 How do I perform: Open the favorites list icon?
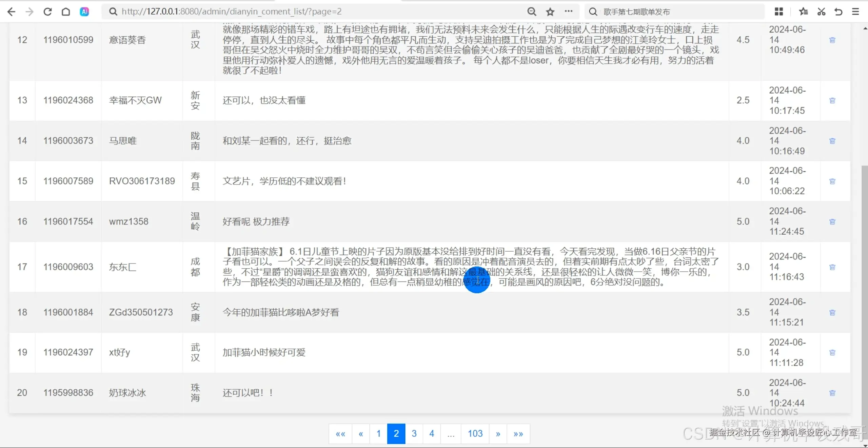coord(803,11)
